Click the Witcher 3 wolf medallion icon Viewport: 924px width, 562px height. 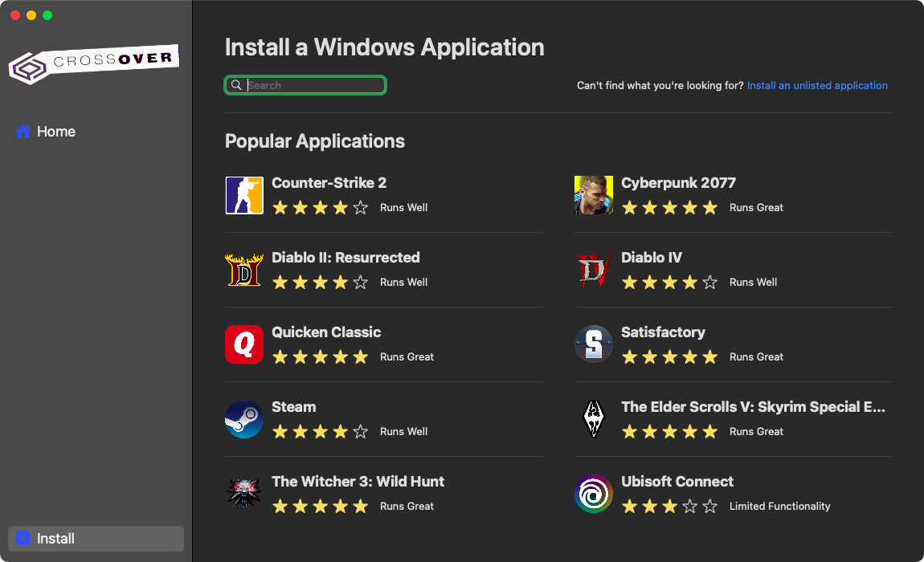point(244,494)
